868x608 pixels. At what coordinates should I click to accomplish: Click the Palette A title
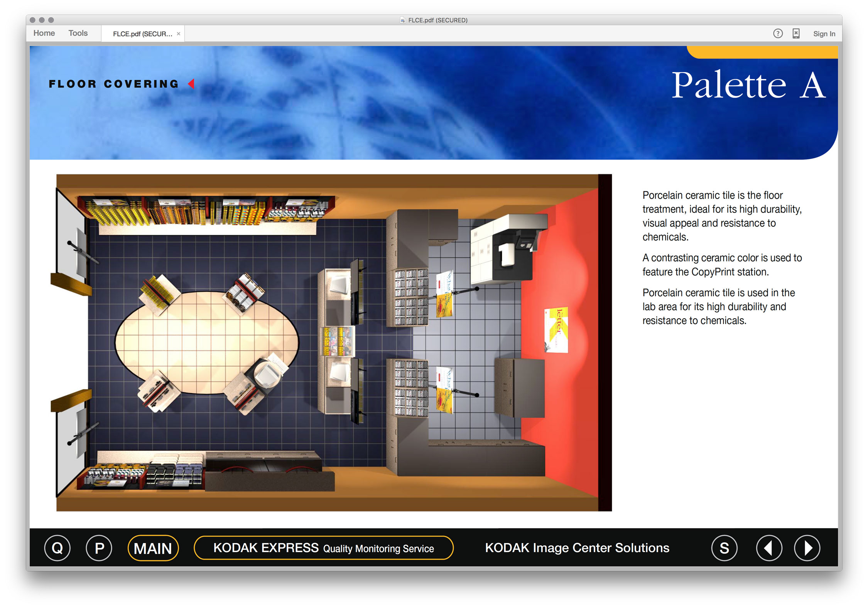748,85
